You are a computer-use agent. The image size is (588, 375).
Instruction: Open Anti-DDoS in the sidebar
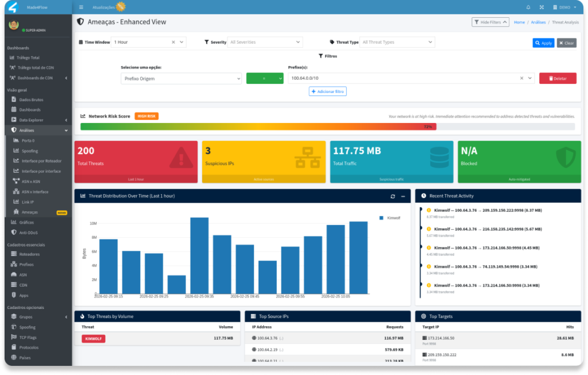(x=29, y=233)
